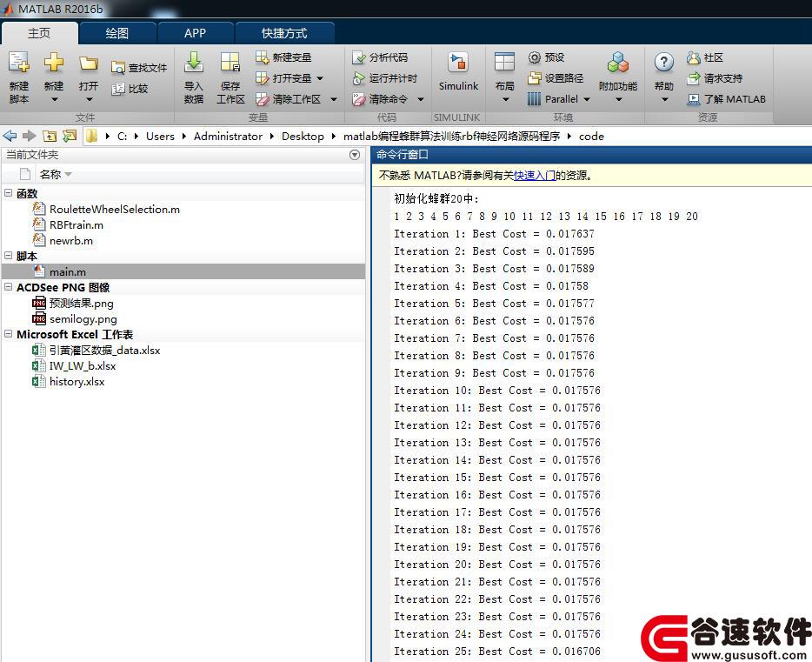Click the Community (社区) icon
Screen dimensions: 812x662
point(694,57)
